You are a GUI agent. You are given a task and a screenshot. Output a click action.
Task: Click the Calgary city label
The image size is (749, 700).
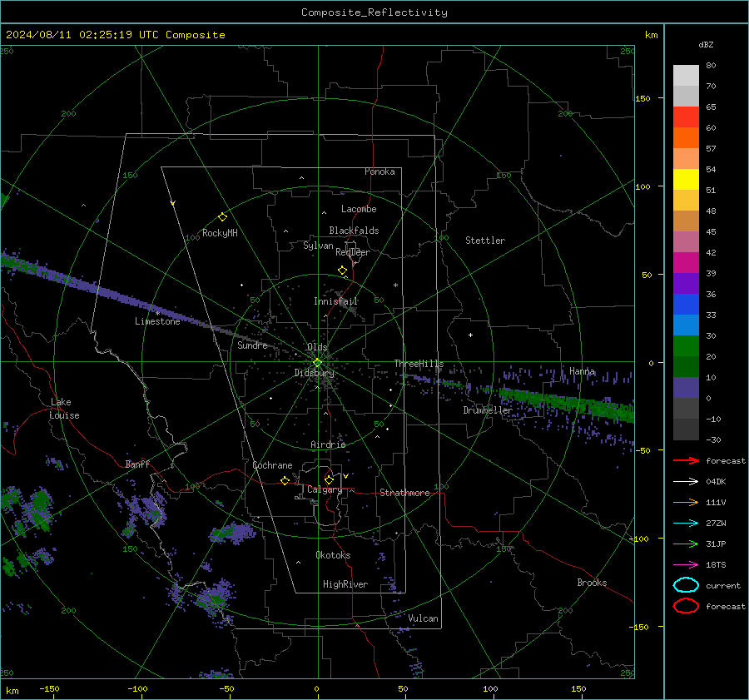tap(325, 489)
